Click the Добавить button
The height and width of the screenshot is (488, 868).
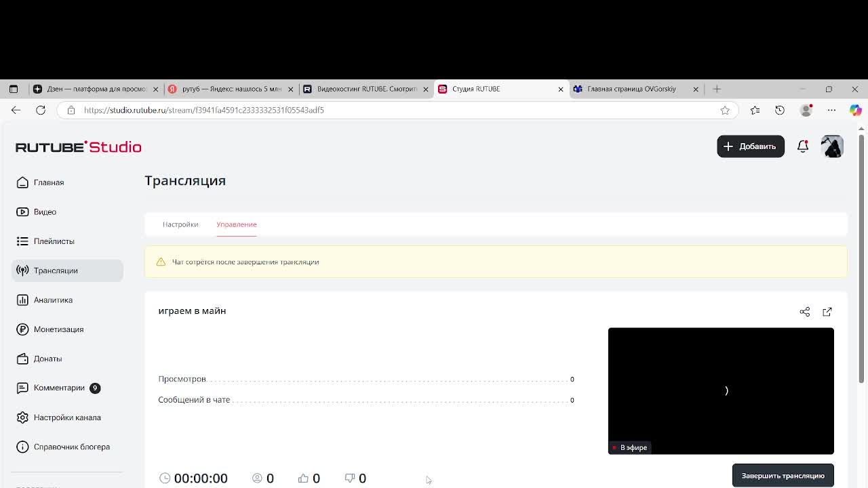[751, 146]
